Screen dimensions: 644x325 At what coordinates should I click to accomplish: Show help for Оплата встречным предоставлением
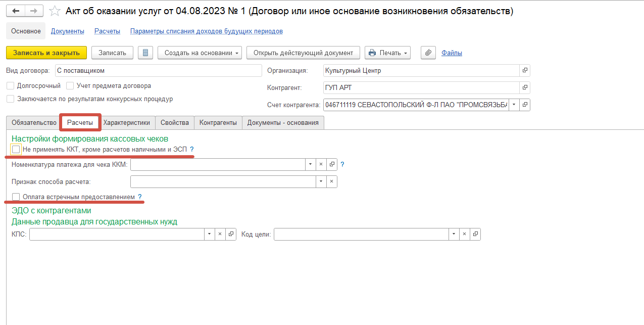tap(140, 197)
